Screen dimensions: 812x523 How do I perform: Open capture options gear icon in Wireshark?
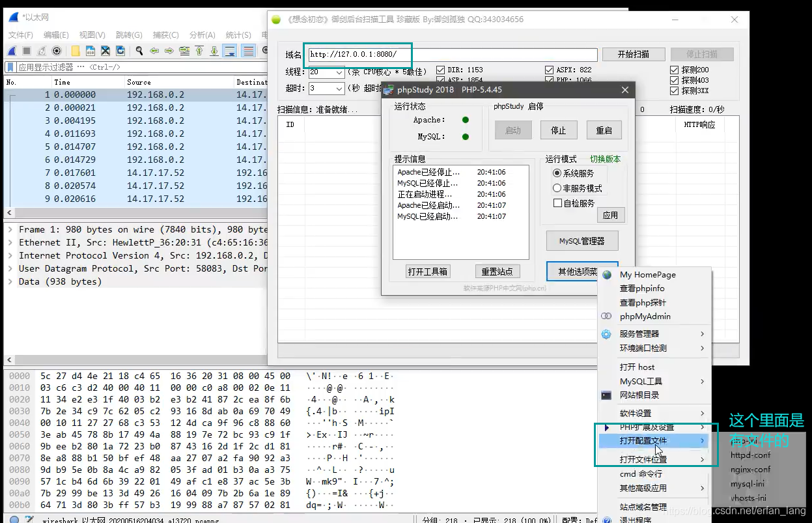[57, 51]
